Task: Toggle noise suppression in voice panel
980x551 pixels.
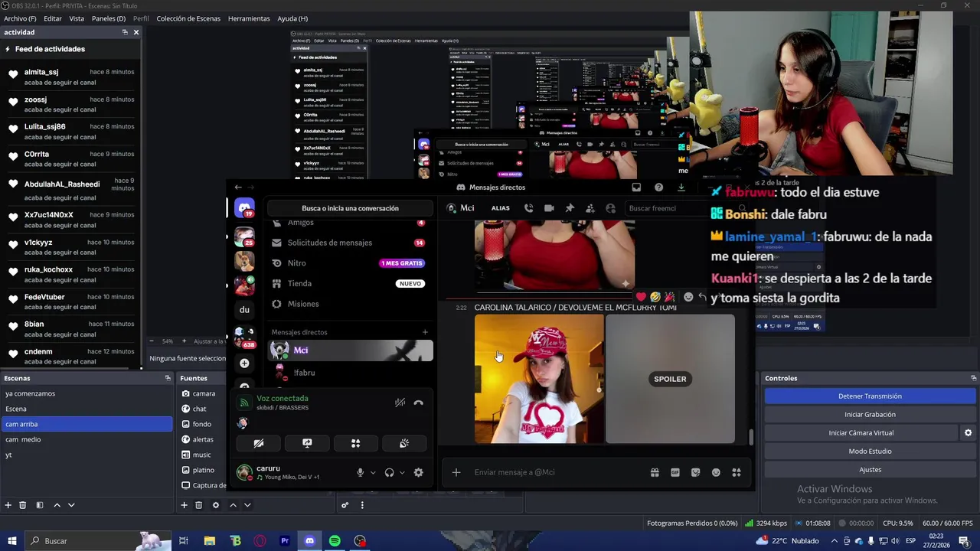Action: tap(400, 403)
